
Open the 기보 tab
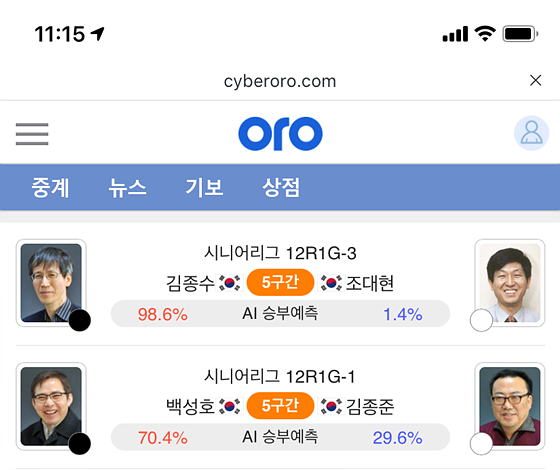tap(204, 188)
